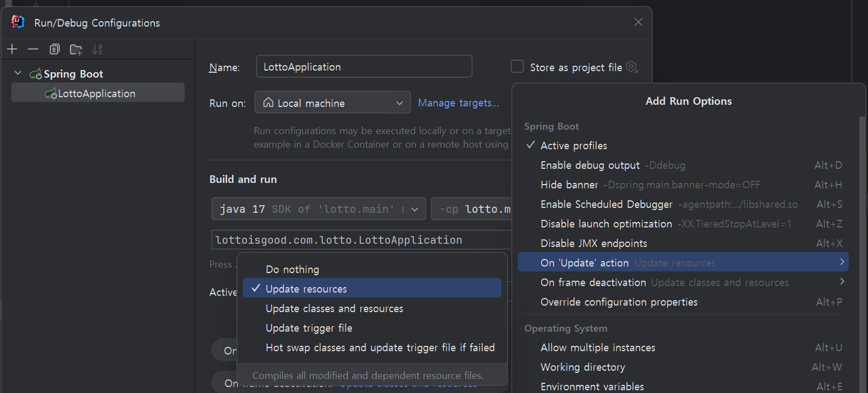Click the Local machine home icon

(x=268, y=103)
